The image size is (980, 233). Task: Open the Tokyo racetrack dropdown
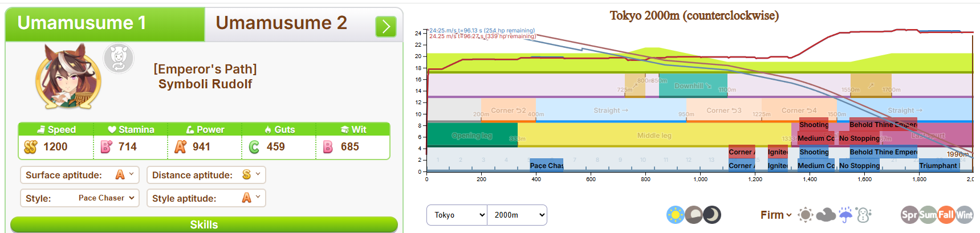point(457,215)
